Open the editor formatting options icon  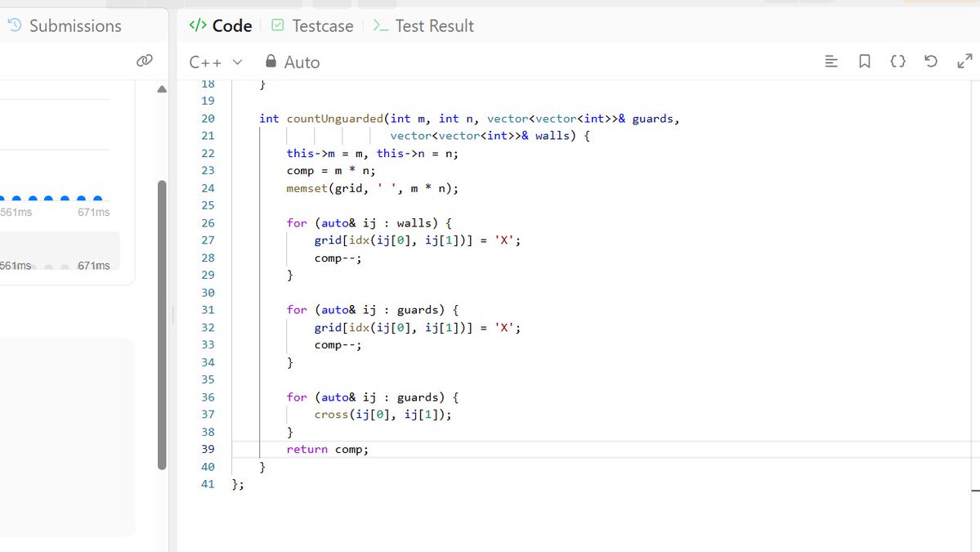[830, 61]
